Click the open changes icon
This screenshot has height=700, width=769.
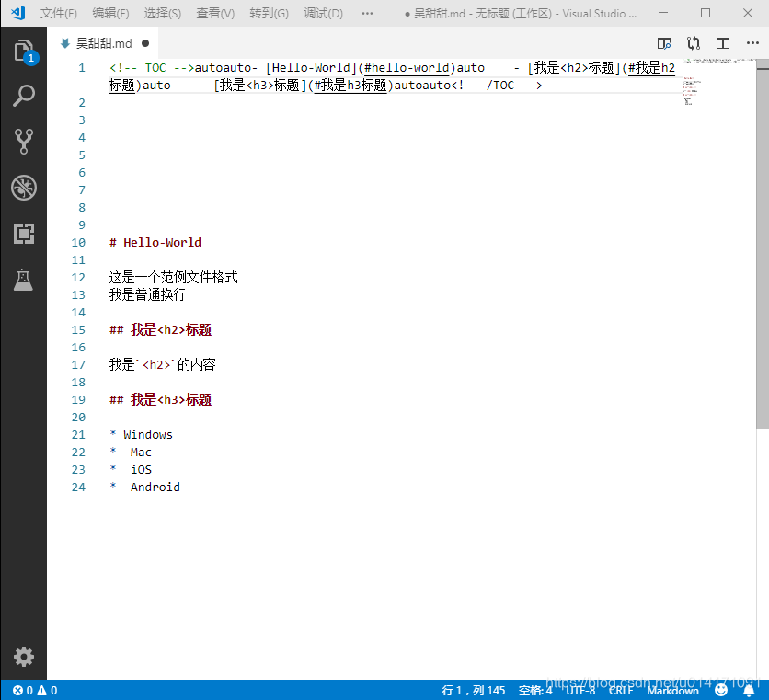pos(694,43)
